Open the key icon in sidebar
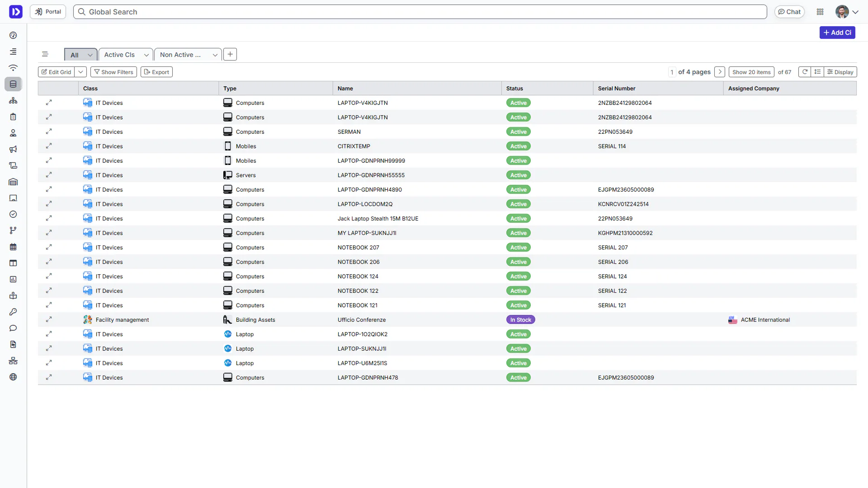Image resolution: width=868 pixels, height=488 pixels. [x=13, y=312]
